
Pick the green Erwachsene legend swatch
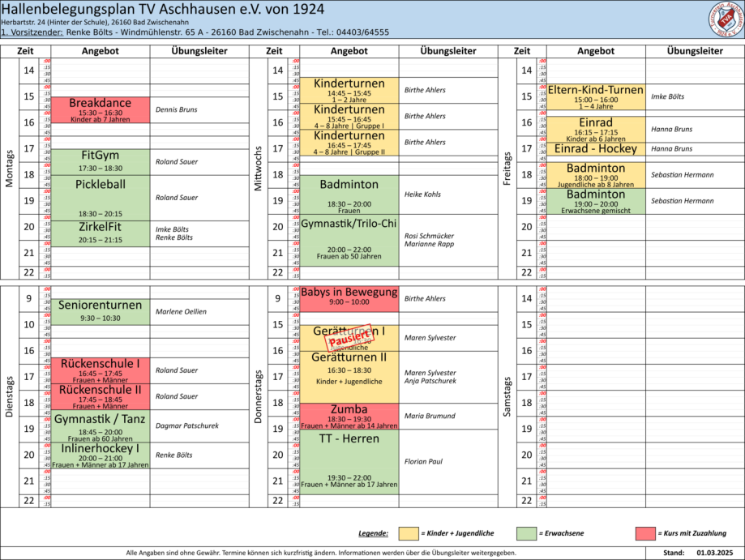point(526,533)
